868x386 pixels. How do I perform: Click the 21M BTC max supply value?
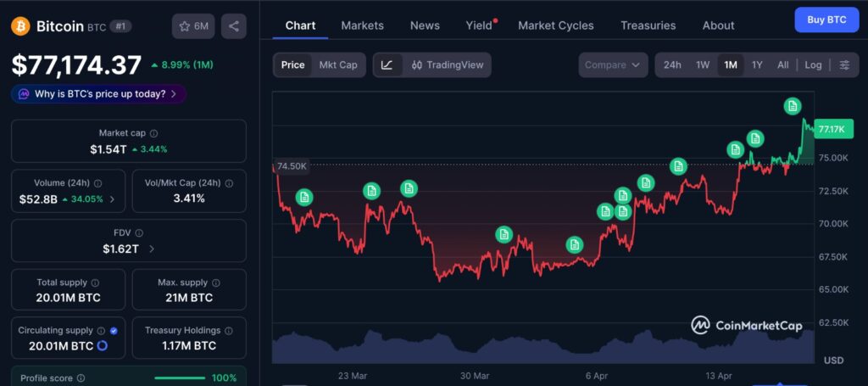coord(189,298)
